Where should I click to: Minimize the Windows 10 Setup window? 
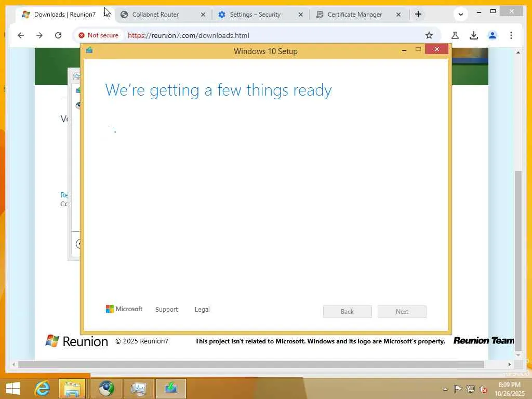coord(404,50)
